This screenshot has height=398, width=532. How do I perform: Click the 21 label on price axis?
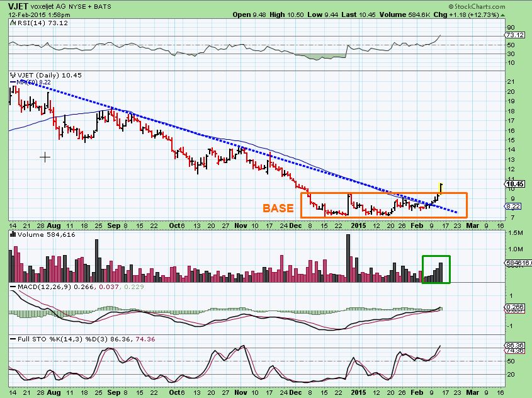coord(511,82)
